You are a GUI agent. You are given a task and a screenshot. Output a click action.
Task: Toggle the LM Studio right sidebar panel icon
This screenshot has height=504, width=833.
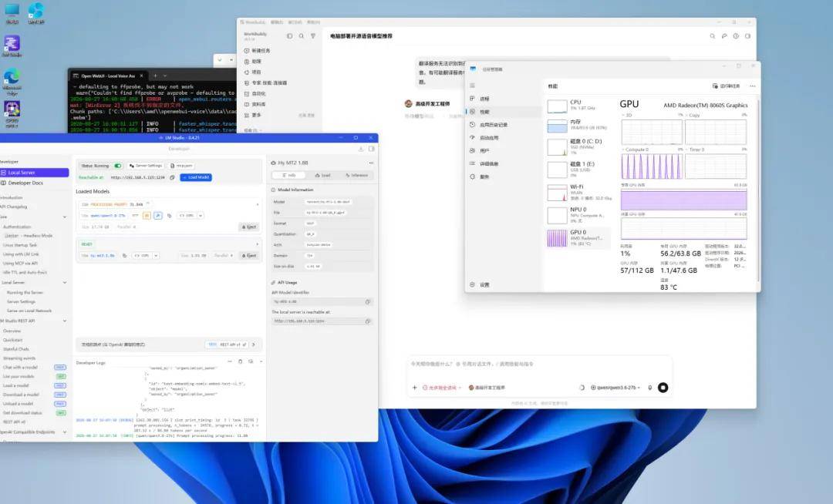pyautogui.click(x=371, y=149)
